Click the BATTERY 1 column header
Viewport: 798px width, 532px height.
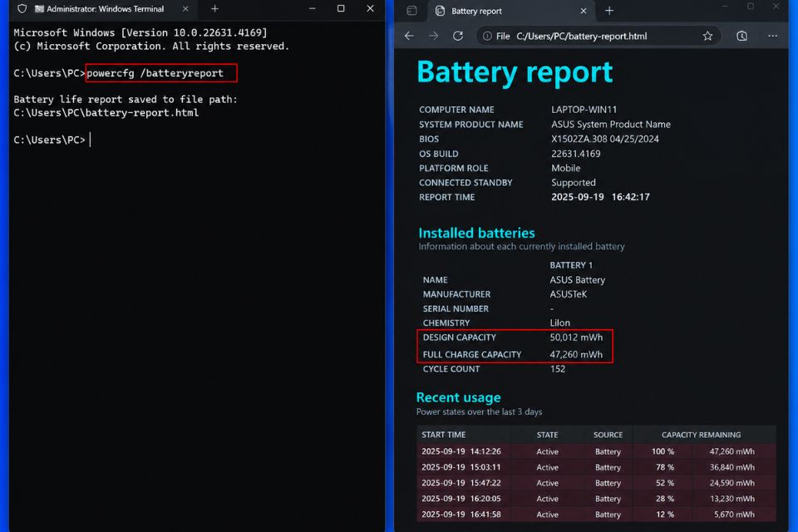[x=571, y=265]
